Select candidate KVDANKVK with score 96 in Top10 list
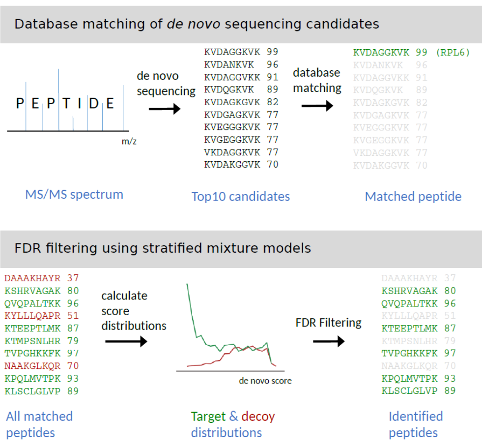The height and width of the screenshot is (448, 482). click(x=241, y=64)
